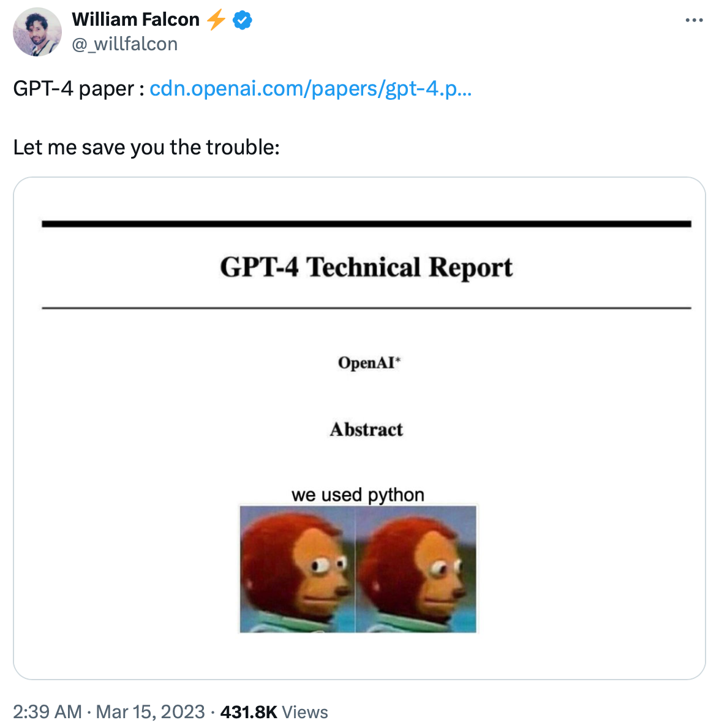Click the thin rule below the report title
This screenshot has height=728, width=719.
[x=366, y=308]
